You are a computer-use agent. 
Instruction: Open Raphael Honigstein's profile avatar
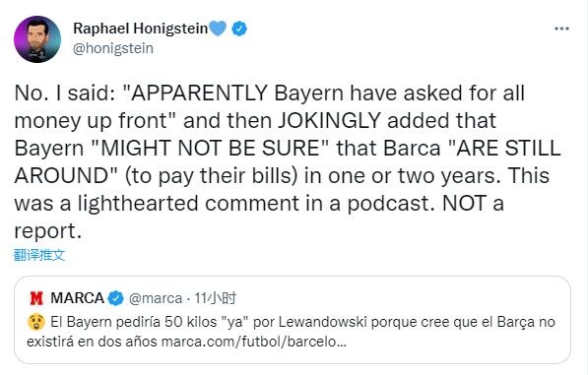(x=37, y=39)
